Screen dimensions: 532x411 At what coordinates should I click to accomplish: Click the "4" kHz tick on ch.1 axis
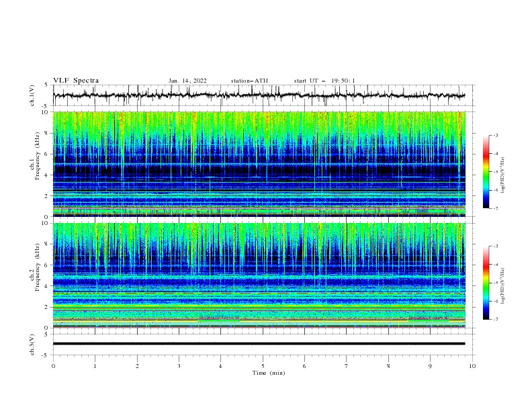click(47, 175)
